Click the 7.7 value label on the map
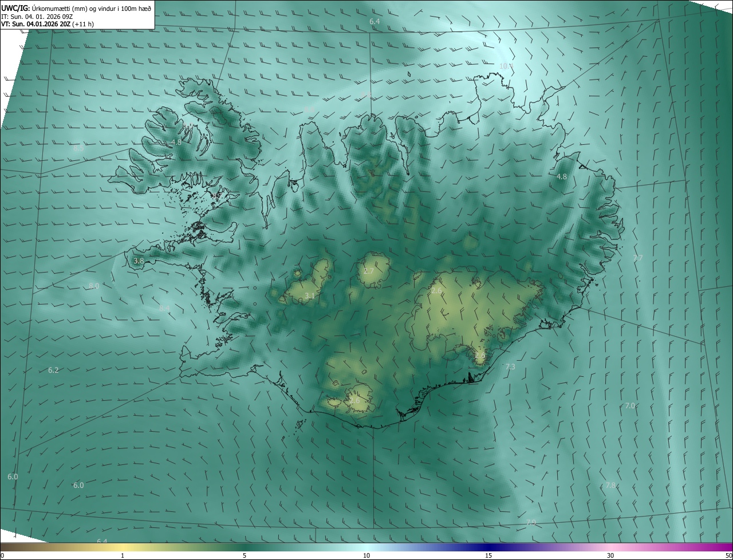 coord(638,258)
